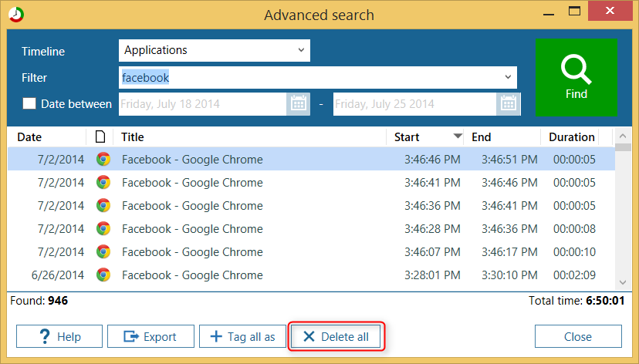
Task: Enable the Date between checkbox
Action: point(29,104)
